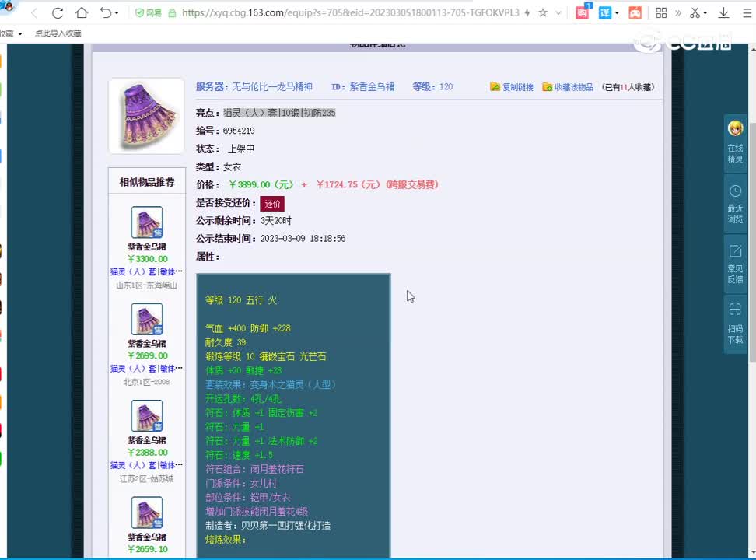The width and height of the screenshot is (756, 560).
Task: Click 制造者 crafter line in attributes
Action: [x=268, y=526]
